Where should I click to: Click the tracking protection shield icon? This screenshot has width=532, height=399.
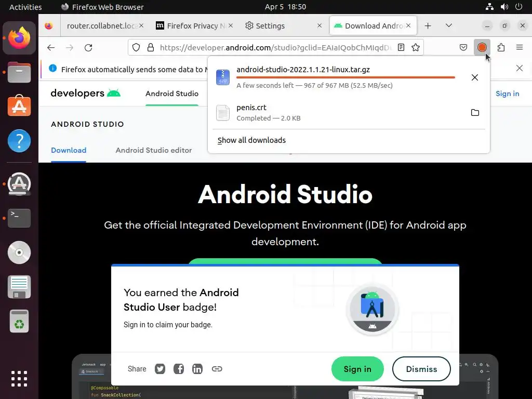(136, 47)
